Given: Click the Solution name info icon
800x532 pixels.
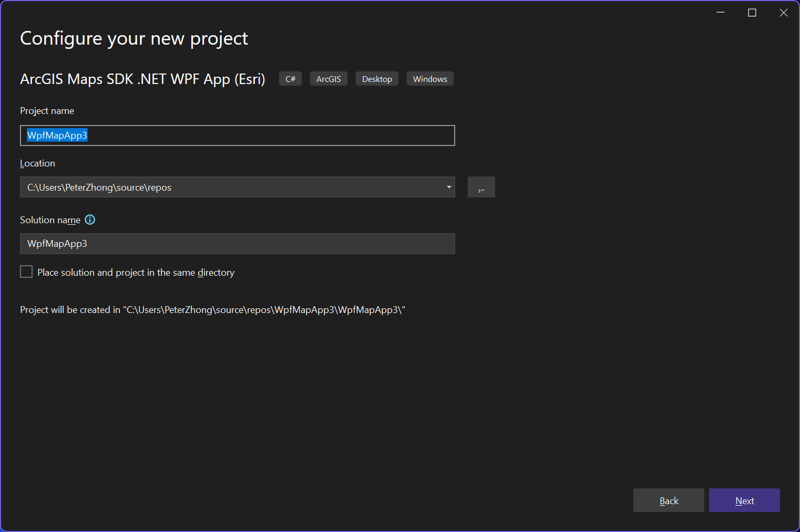Looking at the screenshot, I should [x=90, y=220].
